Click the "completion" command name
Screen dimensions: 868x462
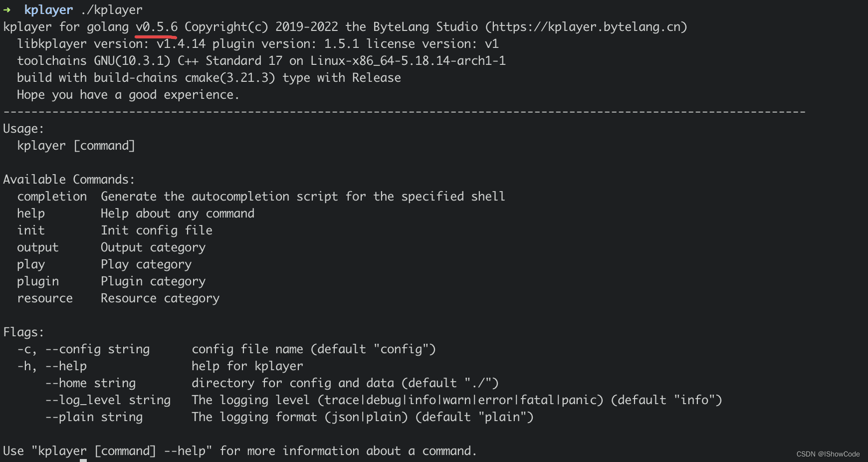pyautogui.click(x=52, y=197)
